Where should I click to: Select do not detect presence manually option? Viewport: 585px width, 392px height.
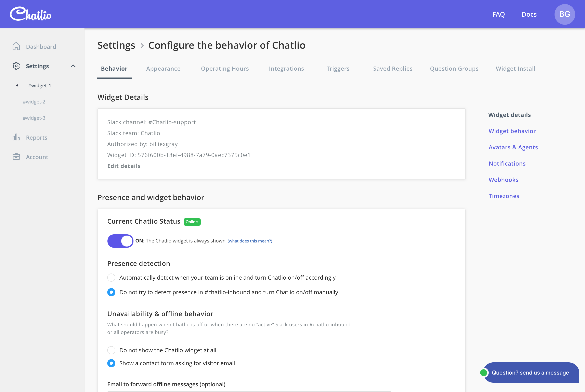[x=111, y=292]
